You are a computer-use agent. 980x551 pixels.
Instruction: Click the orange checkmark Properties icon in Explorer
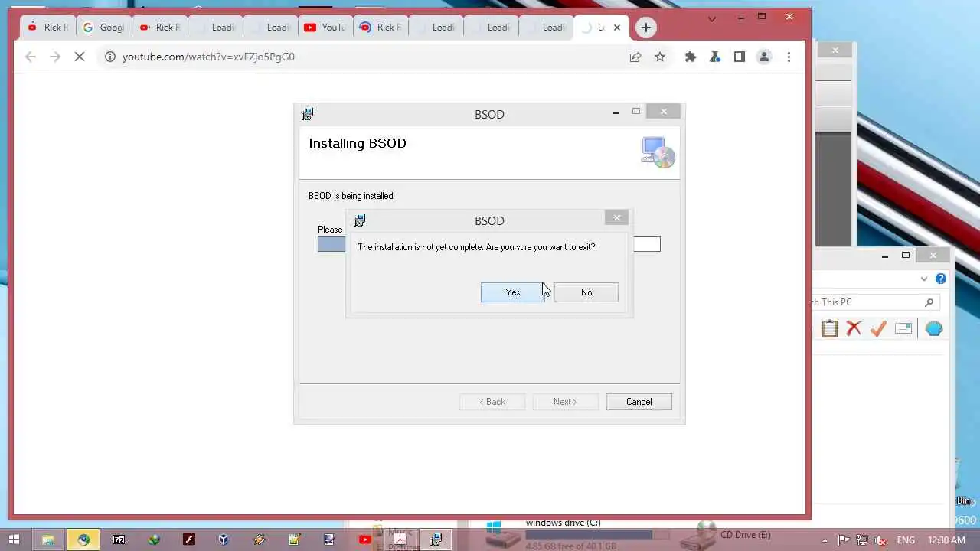tap(879, 329)
